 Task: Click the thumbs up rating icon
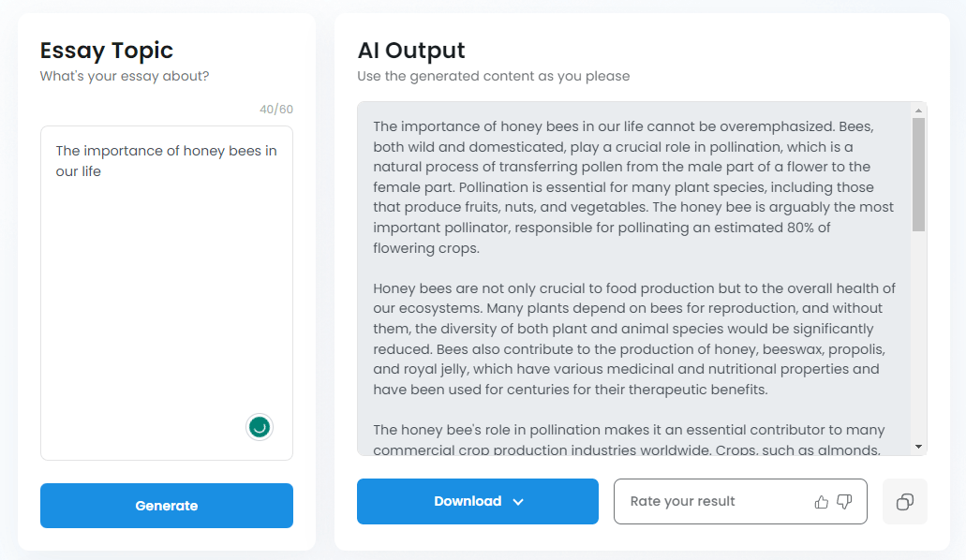click(x=822, y=502)
